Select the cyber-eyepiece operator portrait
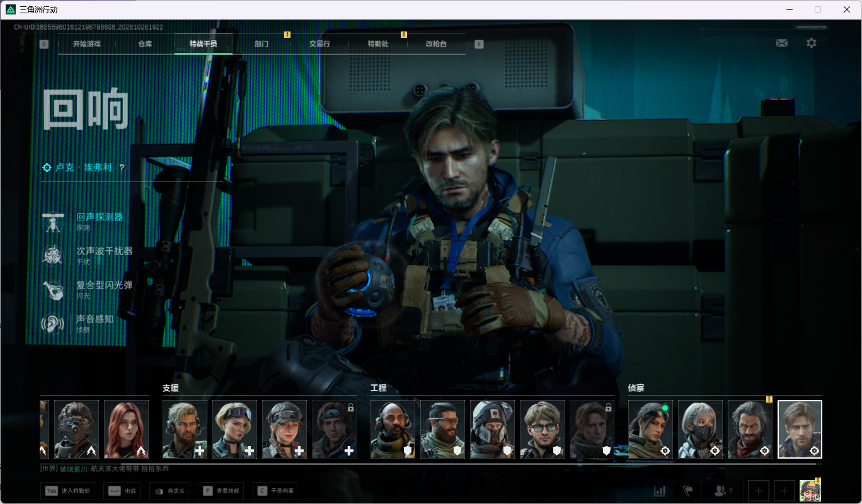Viewport: 862px width, 504px height. pos(77,429)
